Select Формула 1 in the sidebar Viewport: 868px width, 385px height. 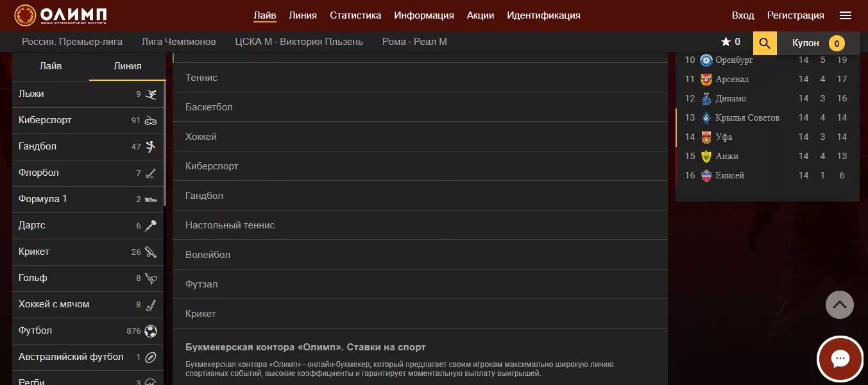[x=88, y=200]
